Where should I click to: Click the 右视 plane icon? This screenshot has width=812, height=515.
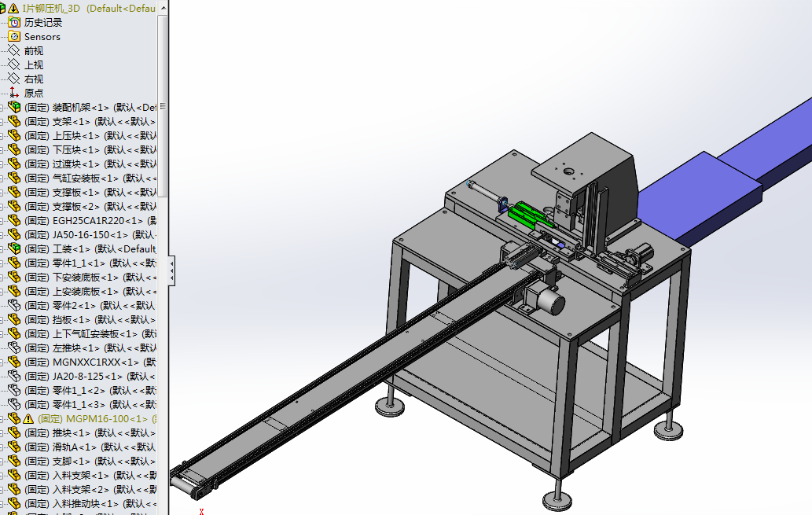[x=14, y=79]
